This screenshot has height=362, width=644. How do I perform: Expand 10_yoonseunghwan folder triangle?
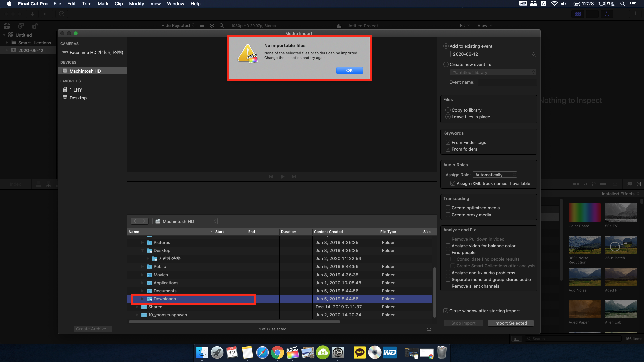pyautogui.click(x=137, y=315)
